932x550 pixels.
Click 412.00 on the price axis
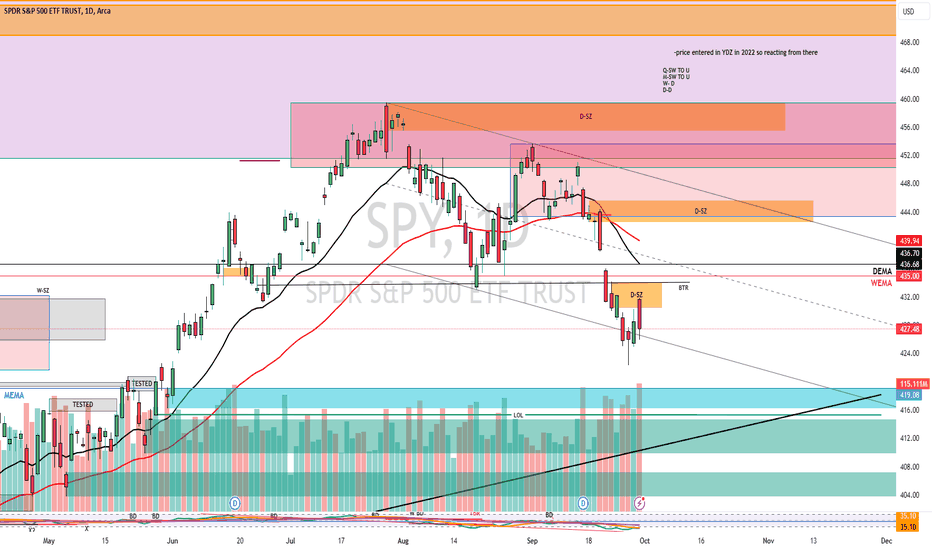[909, 438]
